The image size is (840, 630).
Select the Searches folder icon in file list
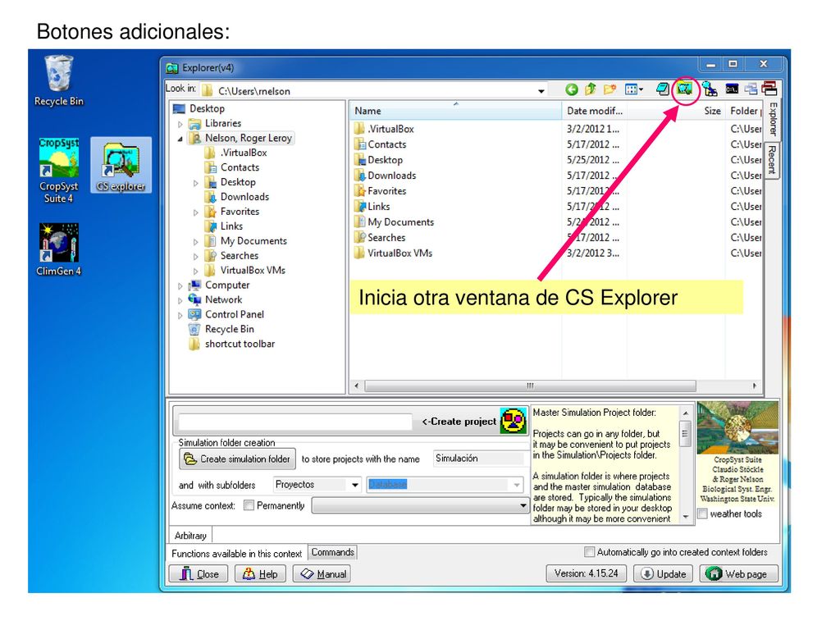[x=359, y=237]
